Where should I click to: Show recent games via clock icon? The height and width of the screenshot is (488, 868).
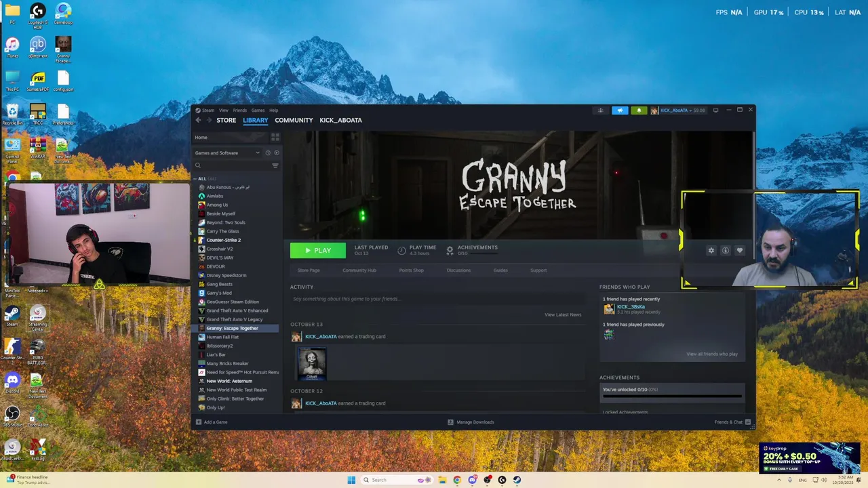[268, 152]
